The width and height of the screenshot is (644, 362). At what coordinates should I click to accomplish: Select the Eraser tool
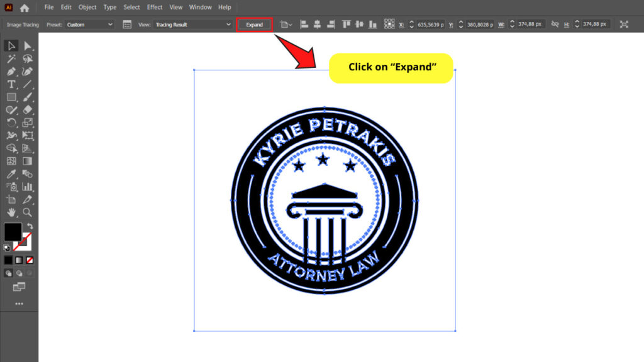[27, 110]
